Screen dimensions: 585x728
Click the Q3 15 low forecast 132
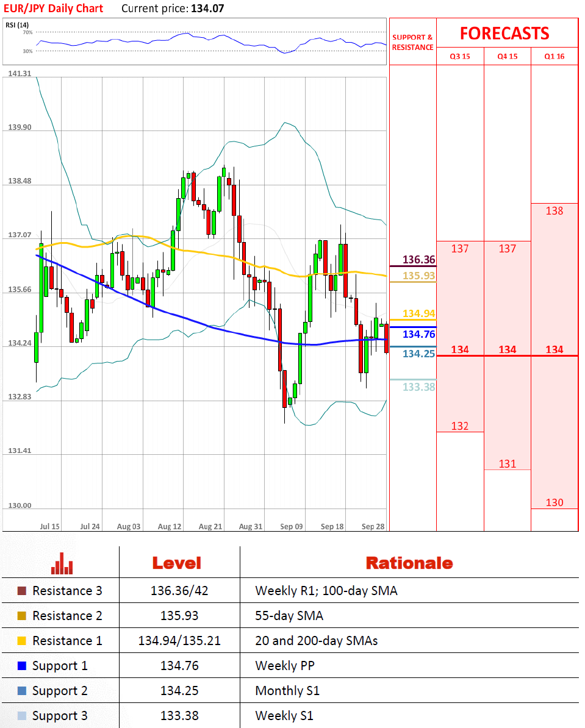tap(460, 426)
